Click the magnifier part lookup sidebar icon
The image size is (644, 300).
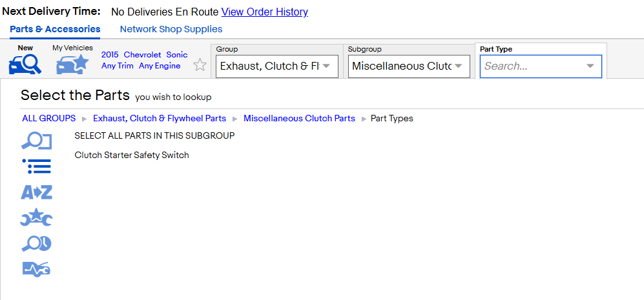coord(37,141)
